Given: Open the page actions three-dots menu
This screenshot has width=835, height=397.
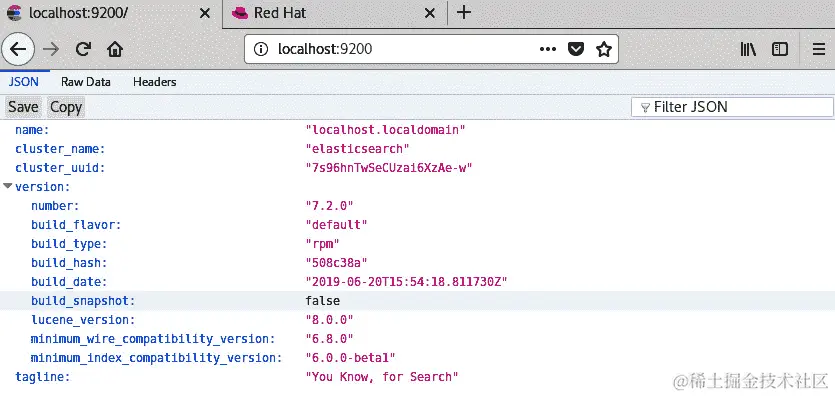Looking at the screenshot, I should click(547, 49).
